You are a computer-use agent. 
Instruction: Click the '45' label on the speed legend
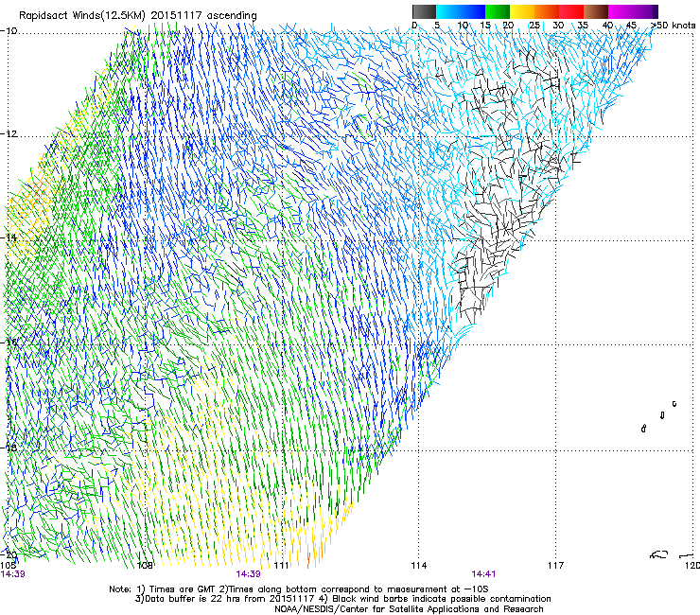[x=631, y=26]
